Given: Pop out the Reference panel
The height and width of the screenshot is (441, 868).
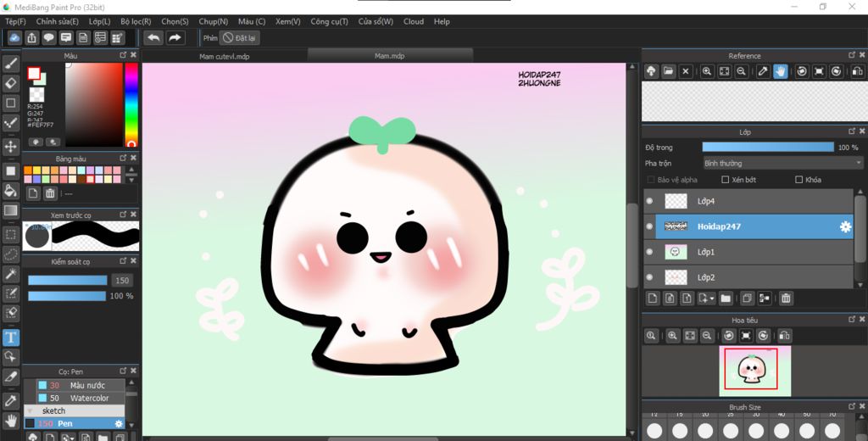Looking at the screenshot, I should pos(852,55).
